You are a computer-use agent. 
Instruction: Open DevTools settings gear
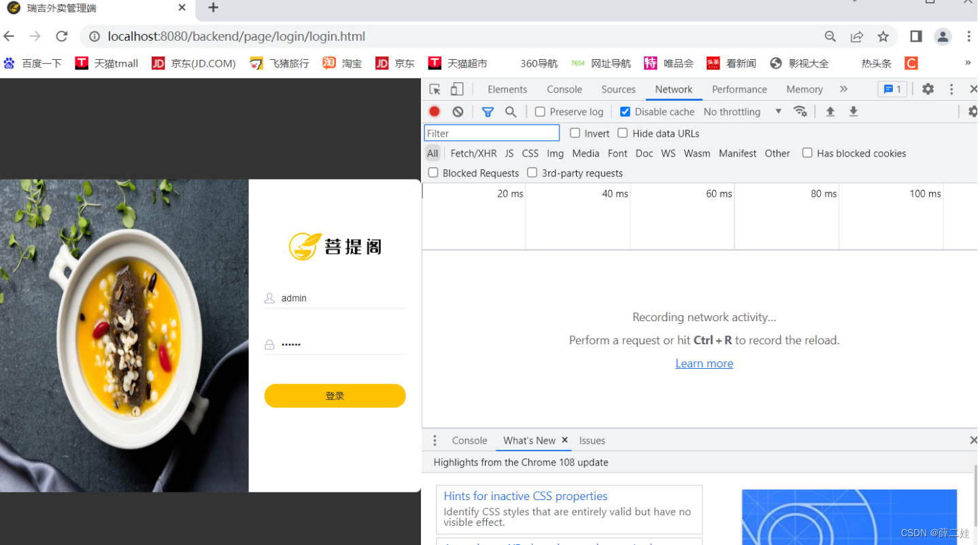(x=928, y=89)
